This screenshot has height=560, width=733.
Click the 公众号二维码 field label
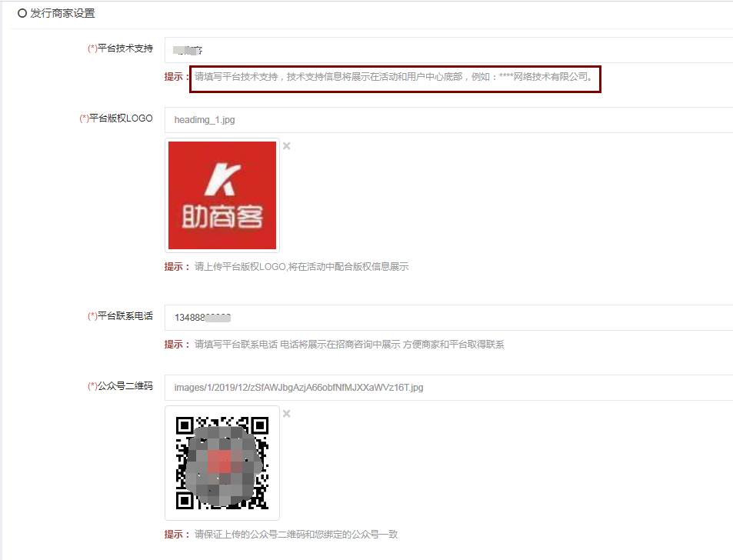point(121,386)
